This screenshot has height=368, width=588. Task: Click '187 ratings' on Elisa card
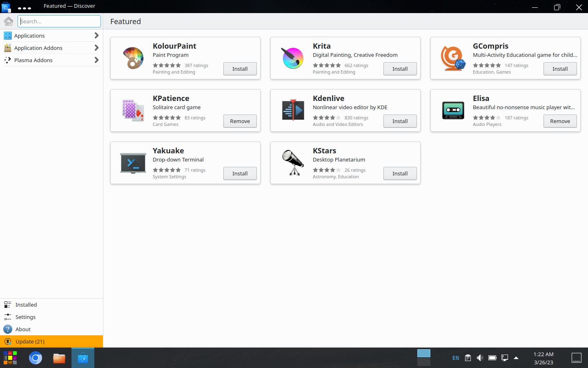coord(517,118)
